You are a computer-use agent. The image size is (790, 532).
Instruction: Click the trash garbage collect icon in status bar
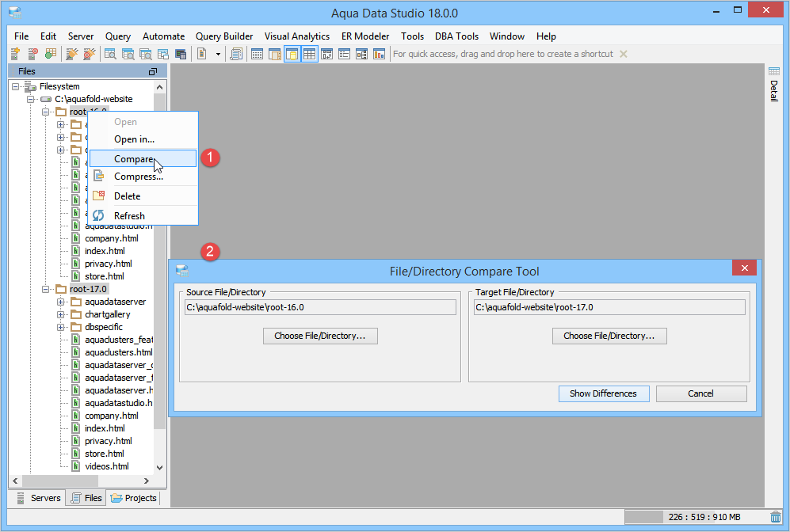point(776,517)
